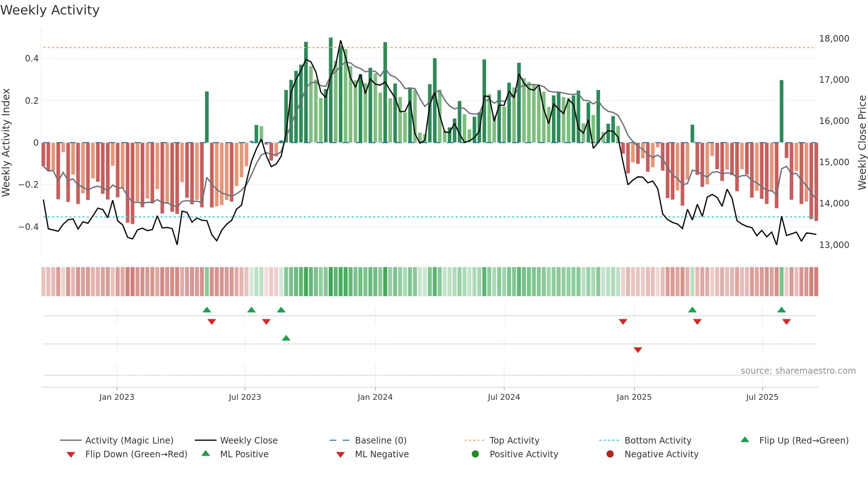Screen dimensions: 868x488
Task: Click the ML Negative legend triangle
Action: [x=340, y=455]
